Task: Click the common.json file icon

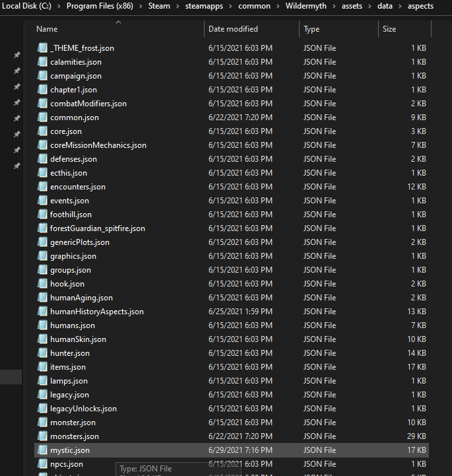Action: (x=42, y=118)
